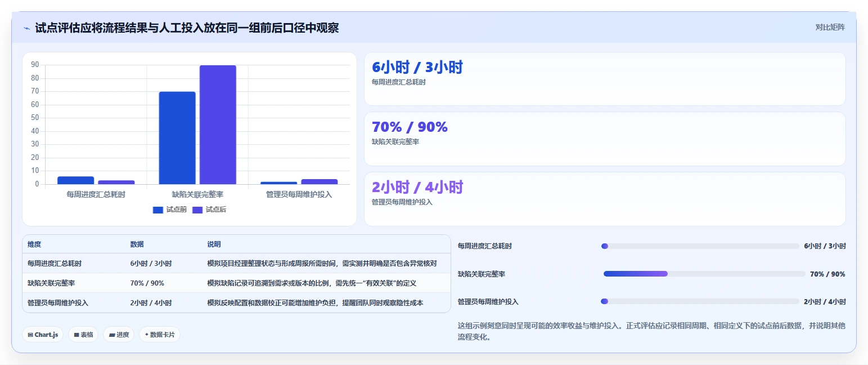
Task: Click the 6小时 / 3小时 data card value
Action: [x=417, y=68]
